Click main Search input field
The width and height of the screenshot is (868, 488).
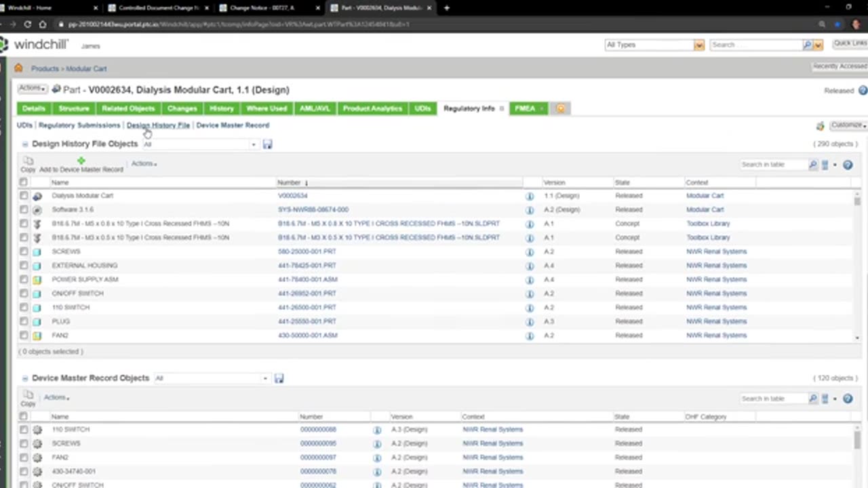[x=756, y=45]
